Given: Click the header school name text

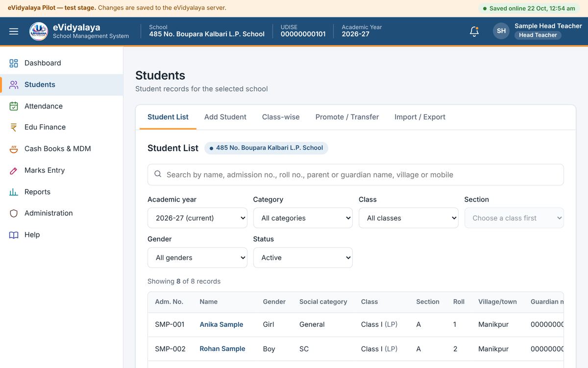Looking at the screenshot, I should tap(207, 34).
